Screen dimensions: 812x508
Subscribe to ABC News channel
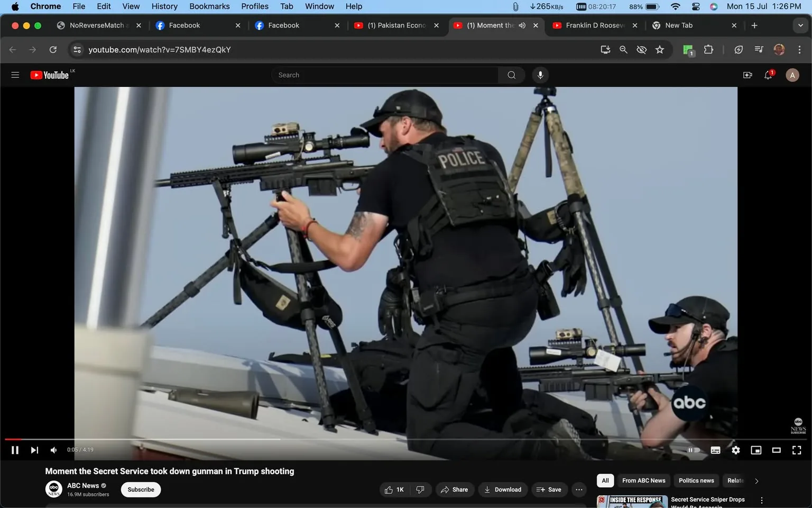click(141, 489)
